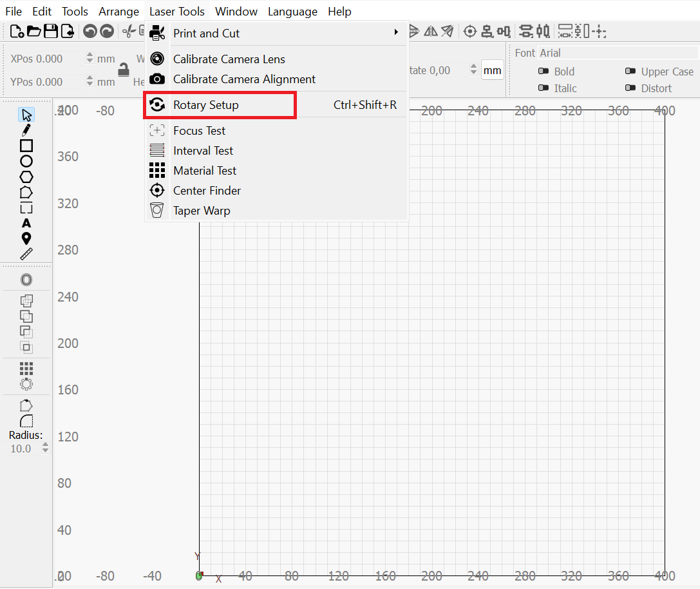
Task: Click the Save file icon in toolbar
Action: [50, 31]
